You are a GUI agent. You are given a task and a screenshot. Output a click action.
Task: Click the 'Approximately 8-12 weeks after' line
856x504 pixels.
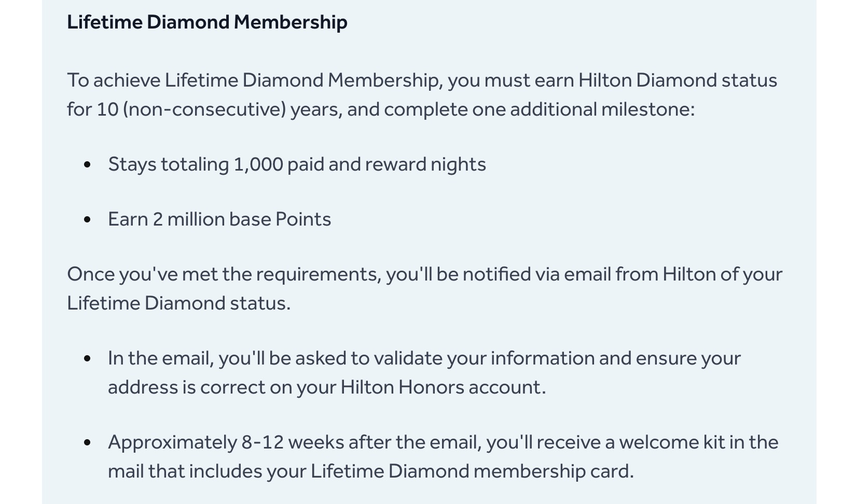pyautogui.click(x=443, y=442)
